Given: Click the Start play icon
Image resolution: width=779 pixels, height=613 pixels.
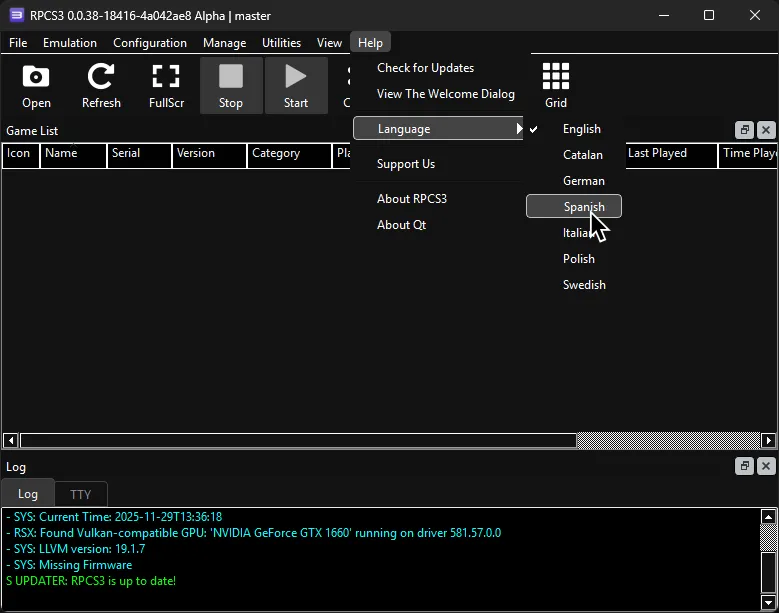Looking at the screenshot, I should [296, 85].
